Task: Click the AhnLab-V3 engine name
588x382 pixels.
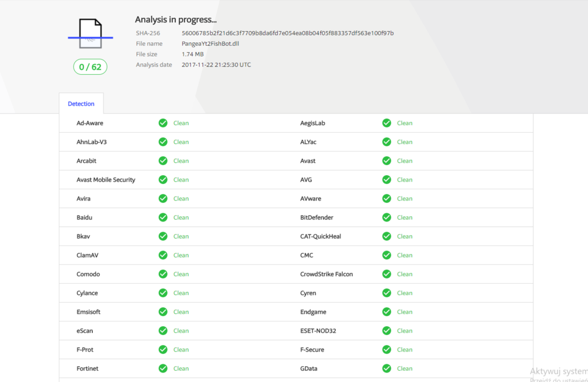Action: [92, 142]
